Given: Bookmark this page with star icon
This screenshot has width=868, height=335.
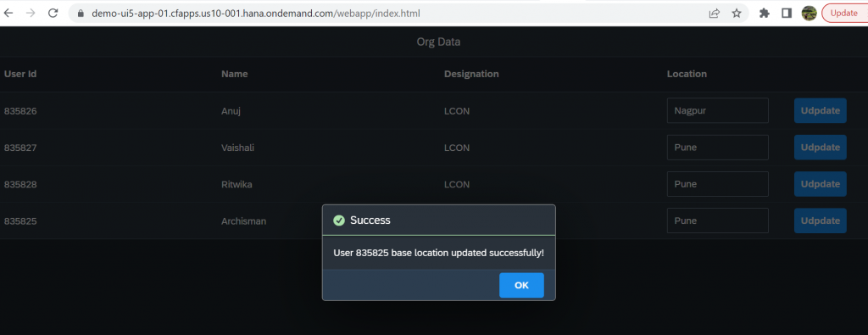Looking at the screenshot, I should (737, 14).
